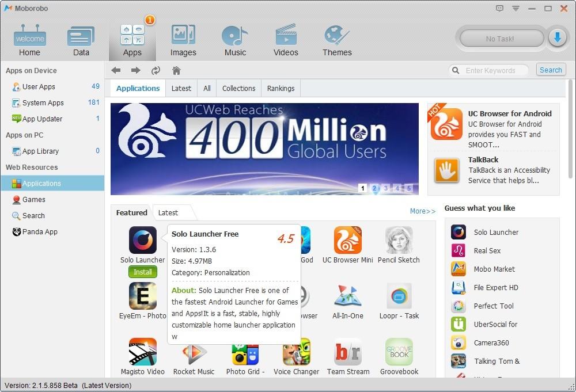Open User Apps in the sidebar
Viewport: 576px width, 392px height.
(52, 86)
